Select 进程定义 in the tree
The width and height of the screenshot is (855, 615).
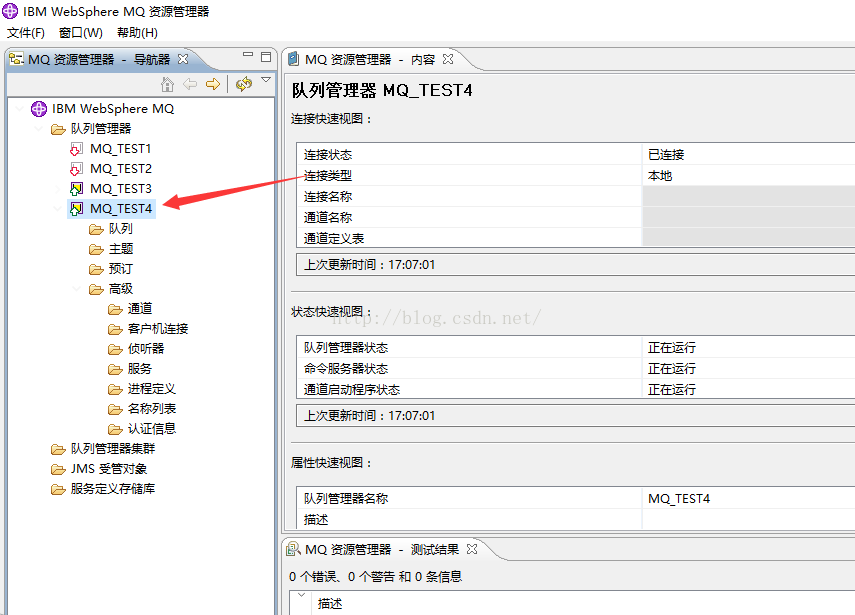tap(152, 389)
